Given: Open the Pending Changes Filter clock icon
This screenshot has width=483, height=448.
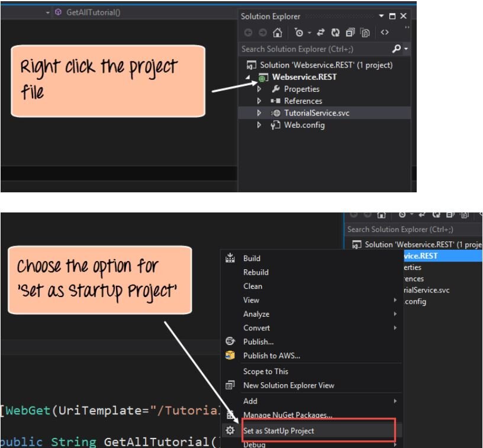Looking at the screenshot, I should click(x=299, y=33).
